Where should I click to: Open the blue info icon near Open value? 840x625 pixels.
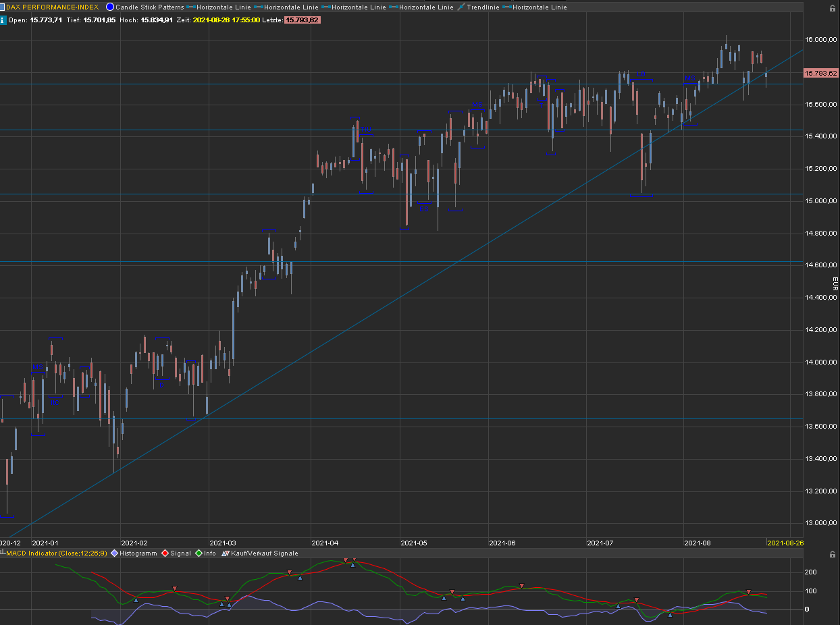coord(4,20)
